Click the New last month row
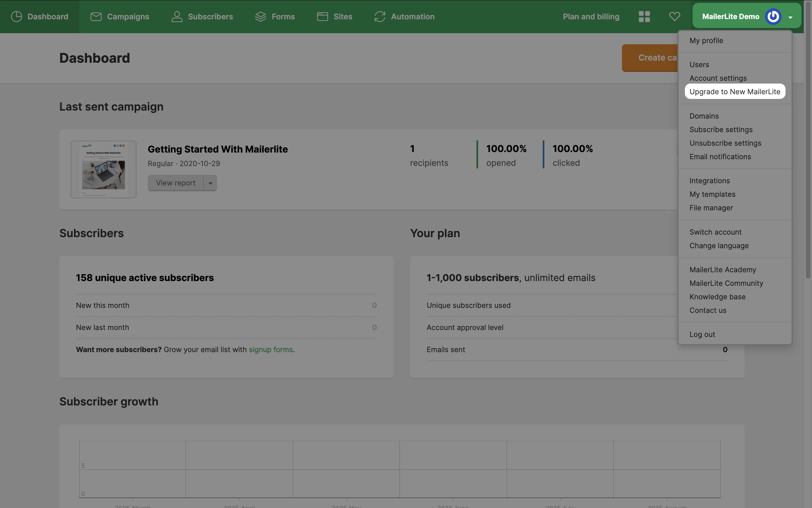The width and height of the screenshot is (812, 508). (x=226, y=328)
